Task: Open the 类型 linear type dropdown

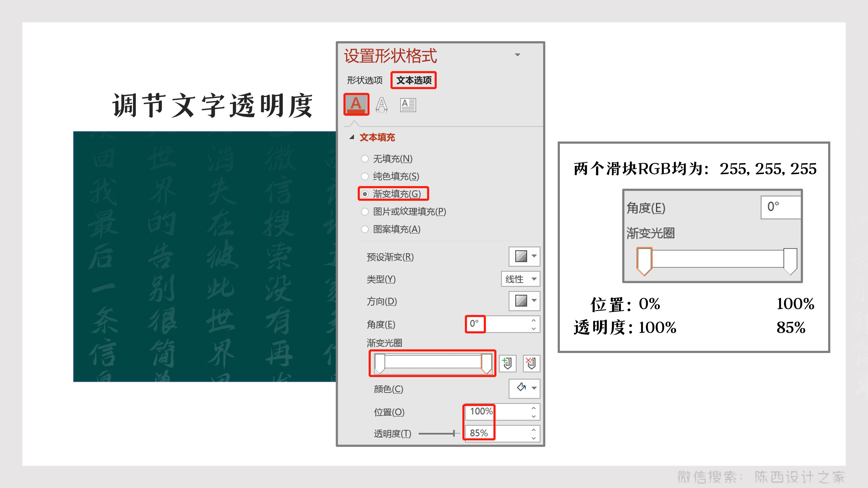Action: (520, 279)
